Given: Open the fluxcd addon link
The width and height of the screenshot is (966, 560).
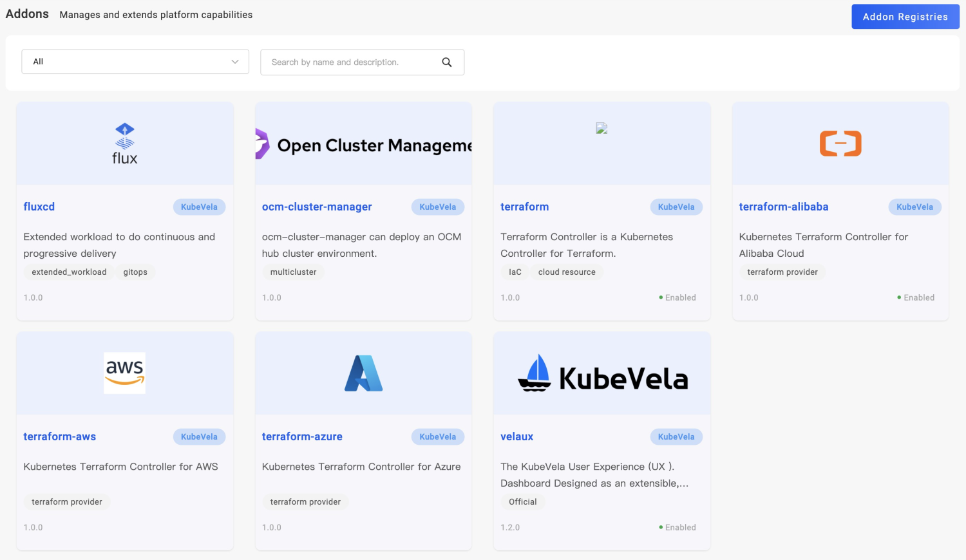Looking at the screenshot, I should click(x=39, y=207).
